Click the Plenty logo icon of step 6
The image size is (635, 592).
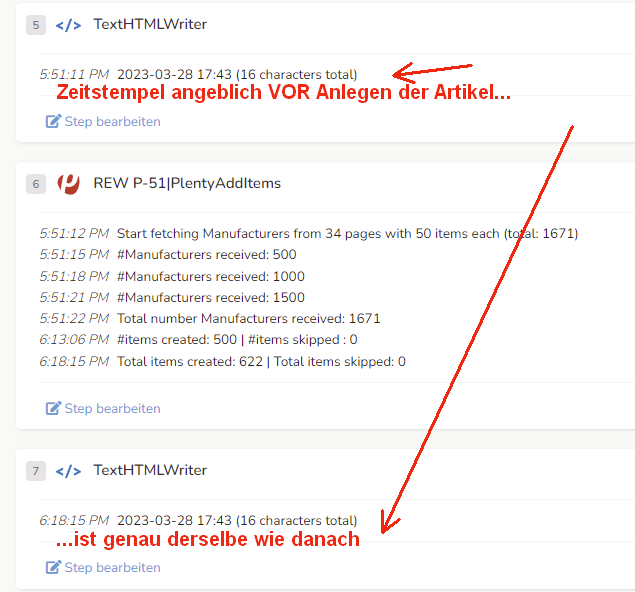[68, 184]
